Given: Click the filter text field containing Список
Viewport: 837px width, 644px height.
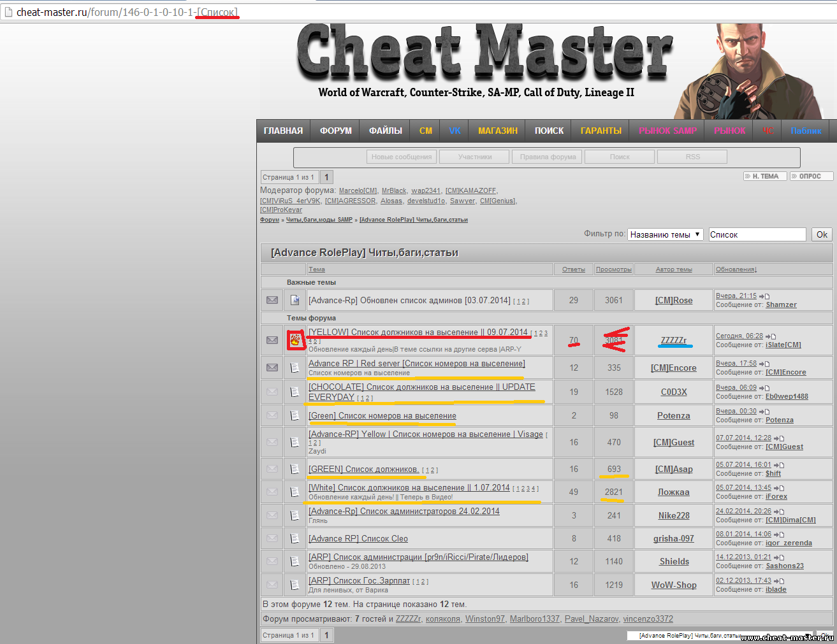Looking at the screenshot, I should click(x=757, y=234).
